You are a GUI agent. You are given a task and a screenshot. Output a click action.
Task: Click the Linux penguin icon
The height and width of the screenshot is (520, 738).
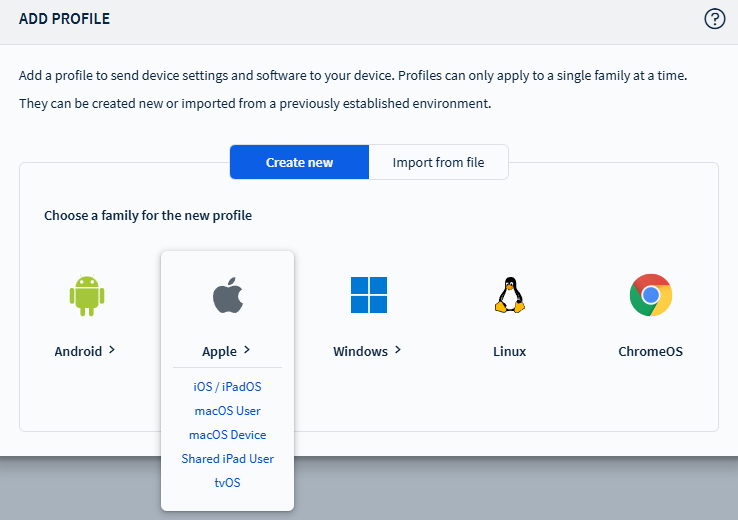(x=510, y=295)
